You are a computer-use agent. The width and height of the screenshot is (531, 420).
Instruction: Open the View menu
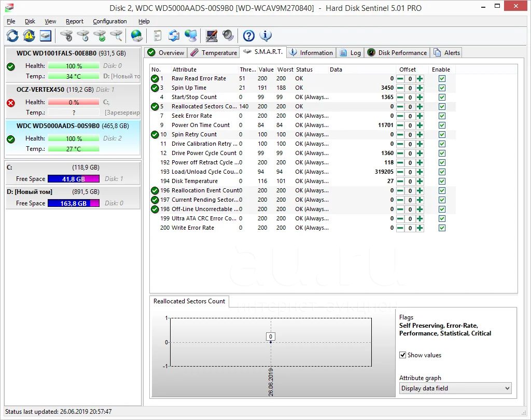coord(50,21)
